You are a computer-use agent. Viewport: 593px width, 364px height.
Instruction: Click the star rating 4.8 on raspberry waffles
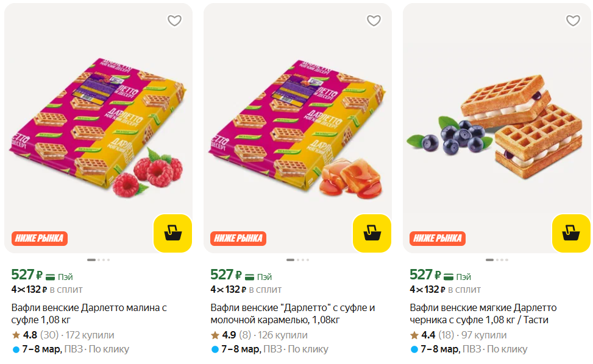(x=24, y=335)
